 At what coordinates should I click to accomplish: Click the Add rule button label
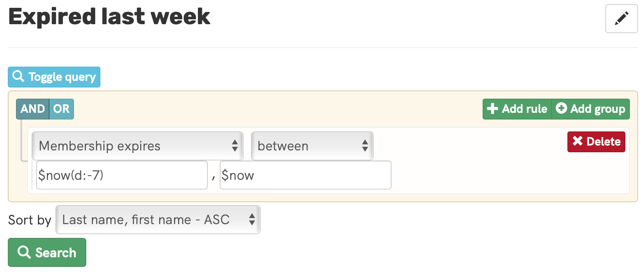(524, 109)
